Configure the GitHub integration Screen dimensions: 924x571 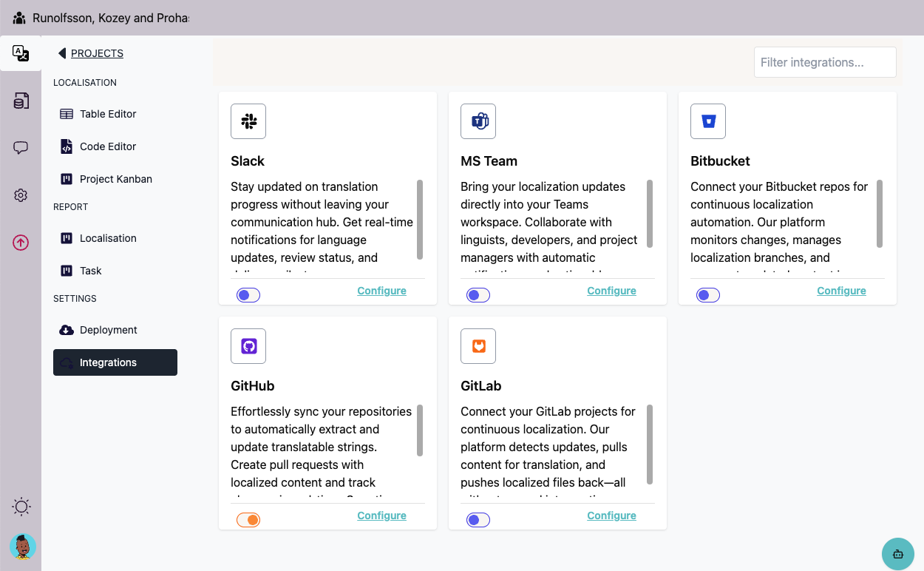pos(381,516)
